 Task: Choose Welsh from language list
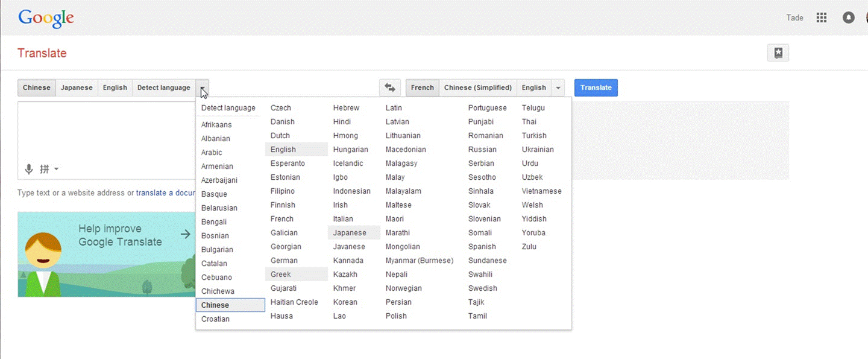pos(532,205)
